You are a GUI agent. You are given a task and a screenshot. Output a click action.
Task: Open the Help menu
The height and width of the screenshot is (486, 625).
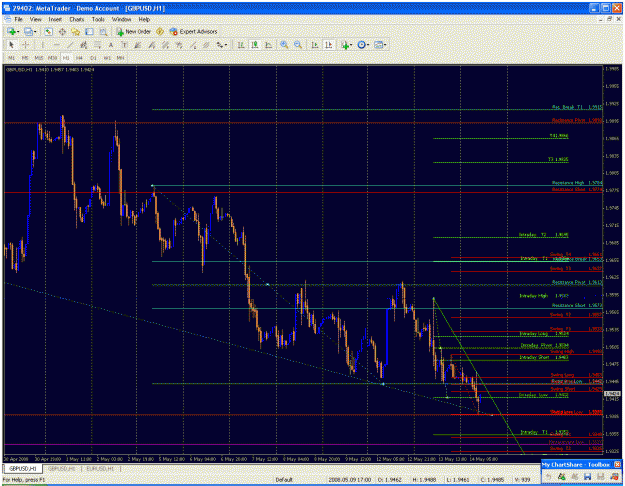pos(144,19)
